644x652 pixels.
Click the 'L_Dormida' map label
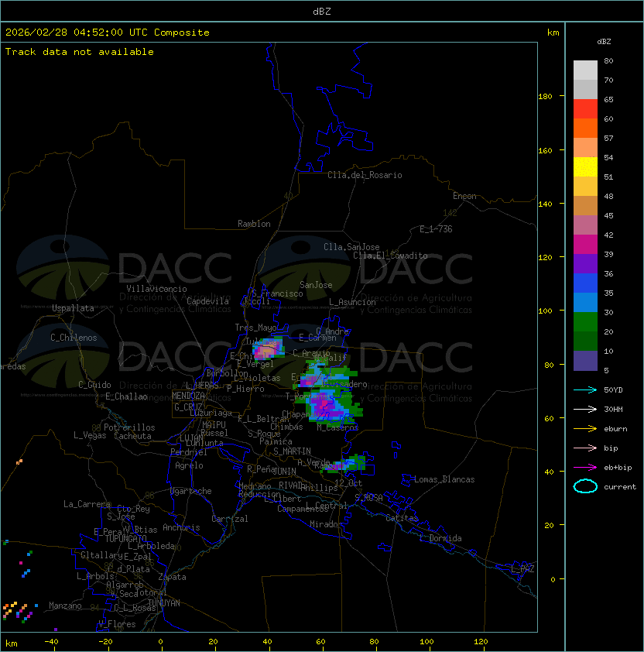[440, 538]
